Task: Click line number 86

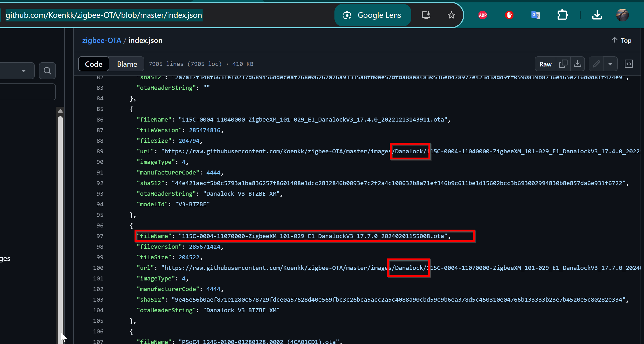Action: [x=100, y=120]
